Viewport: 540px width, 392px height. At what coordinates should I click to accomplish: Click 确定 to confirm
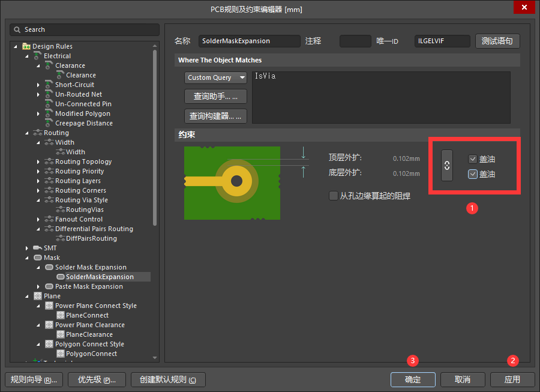(x=413, y=379)
